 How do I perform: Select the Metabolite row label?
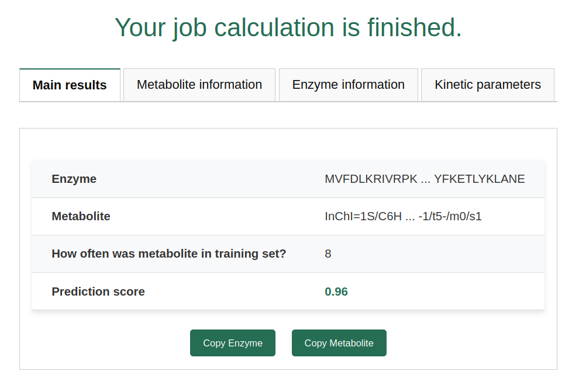click(81, 216)
